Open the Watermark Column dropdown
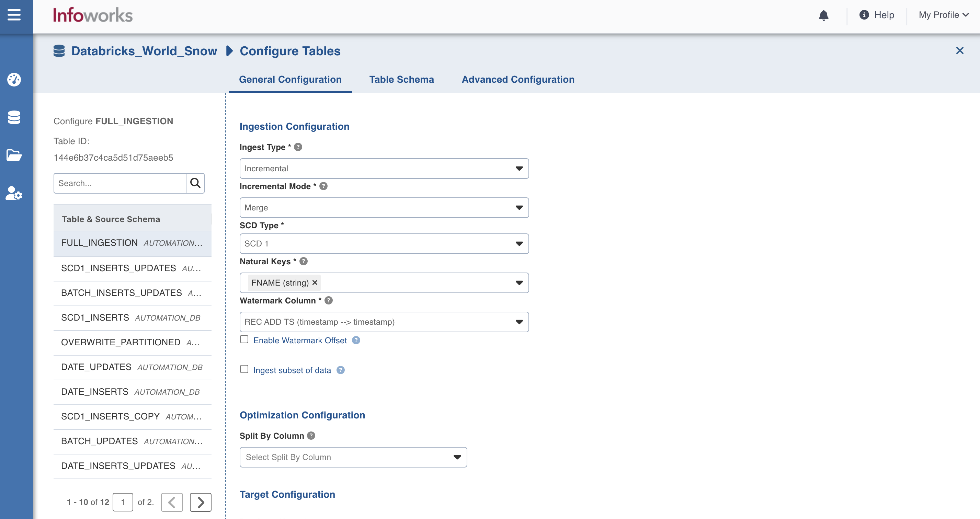The height and width of the screenshot is (519, 980). coord(384,322)
